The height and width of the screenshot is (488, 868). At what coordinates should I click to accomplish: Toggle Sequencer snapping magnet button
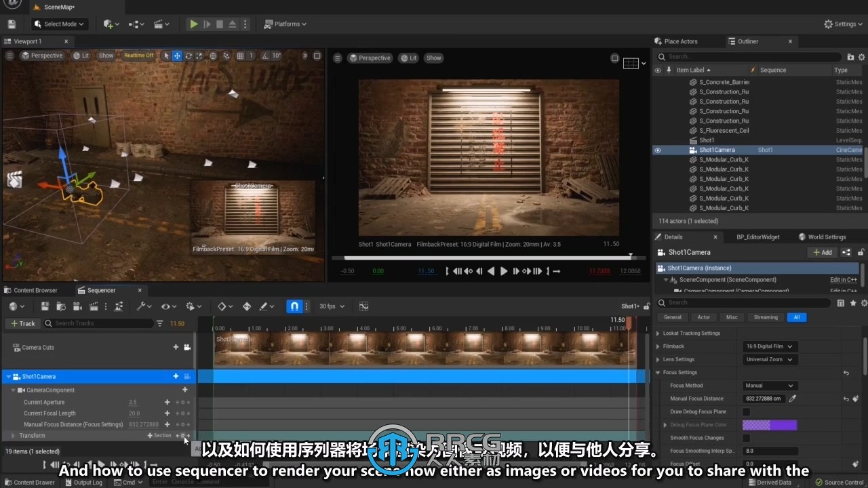[294, 306]
